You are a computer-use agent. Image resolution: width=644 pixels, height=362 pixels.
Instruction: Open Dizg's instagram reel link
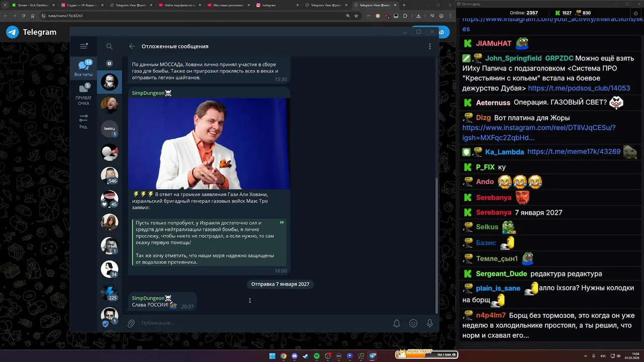click(x=539, y=133)
